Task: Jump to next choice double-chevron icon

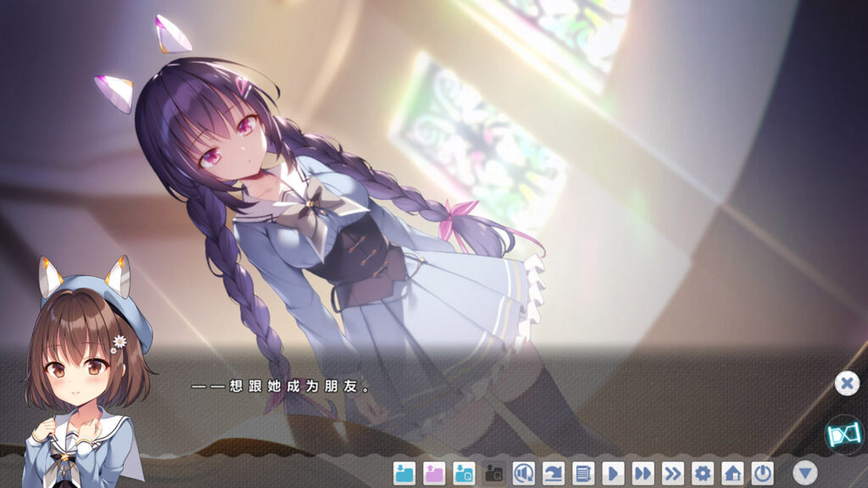Action: coord(672,473)
